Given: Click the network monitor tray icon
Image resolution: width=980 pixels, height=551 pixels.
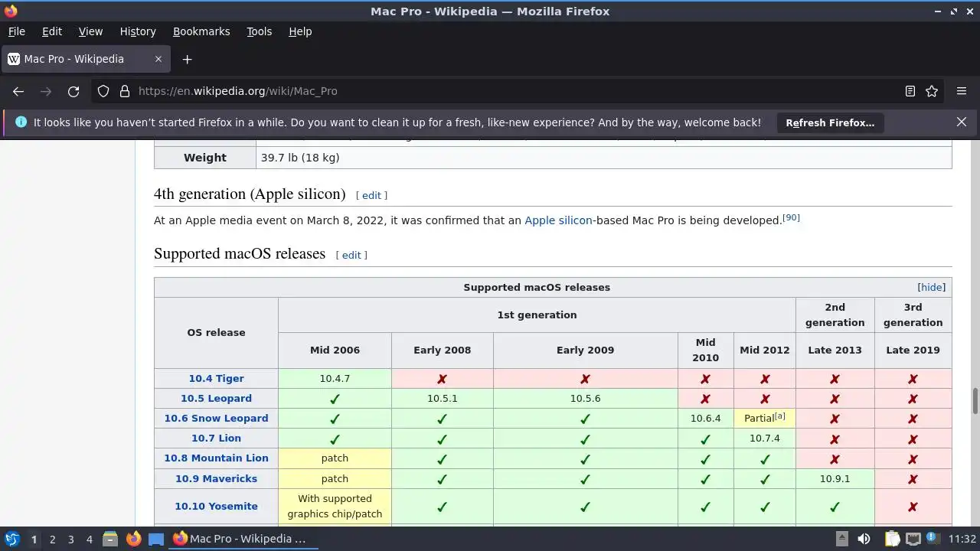Looking at the screenshot, I should (913, 539).
